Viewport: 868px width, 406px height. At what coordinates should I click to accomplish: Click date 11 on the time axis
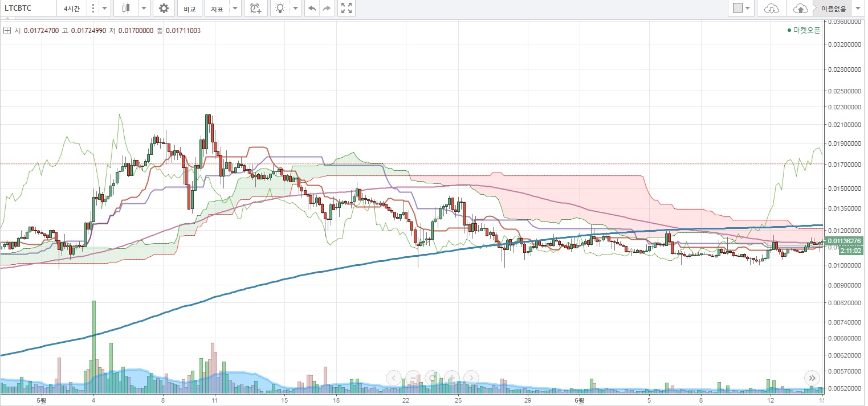point(215,401)
